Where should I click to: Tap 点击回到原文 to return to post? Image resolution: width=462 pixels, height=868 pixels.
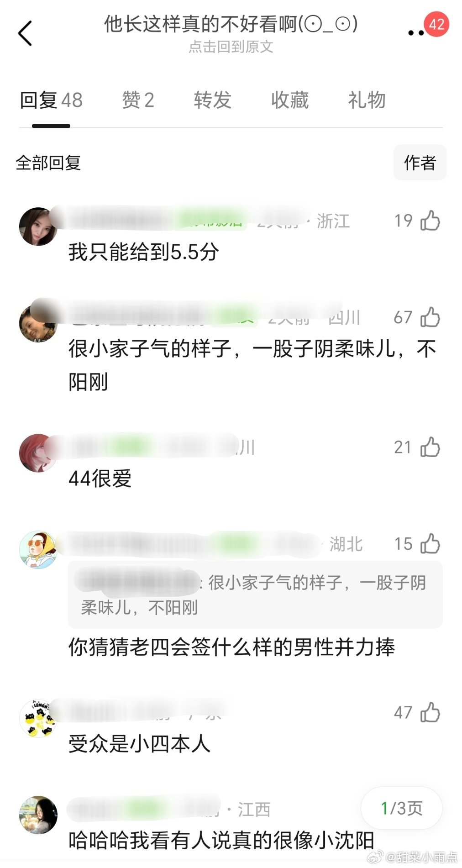coord(231,47)
